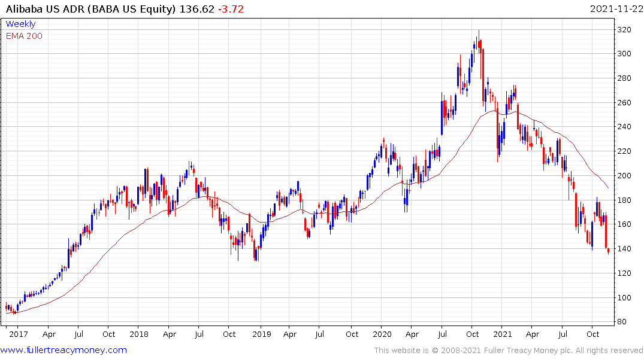Click the 280 price axis label
Image resolution: width=644 pixels, height=359 pixels.
pos(624,78)
